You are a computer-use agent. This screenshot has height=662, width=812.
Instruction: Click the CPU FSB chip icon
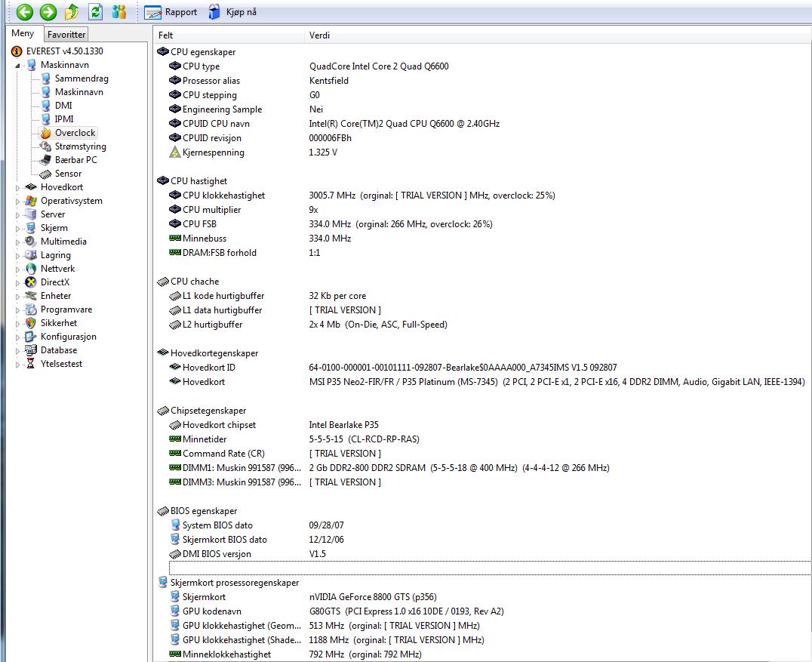click(x=175, y=223)
